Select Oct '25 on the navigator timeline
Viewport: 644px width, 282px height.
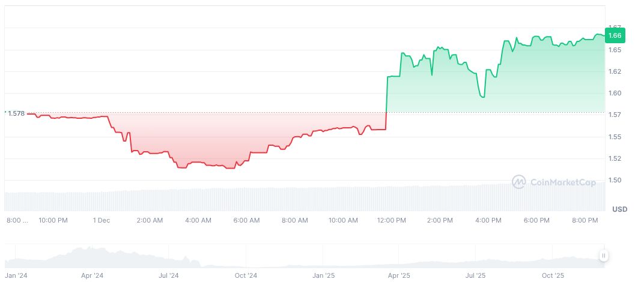(553, 276)
